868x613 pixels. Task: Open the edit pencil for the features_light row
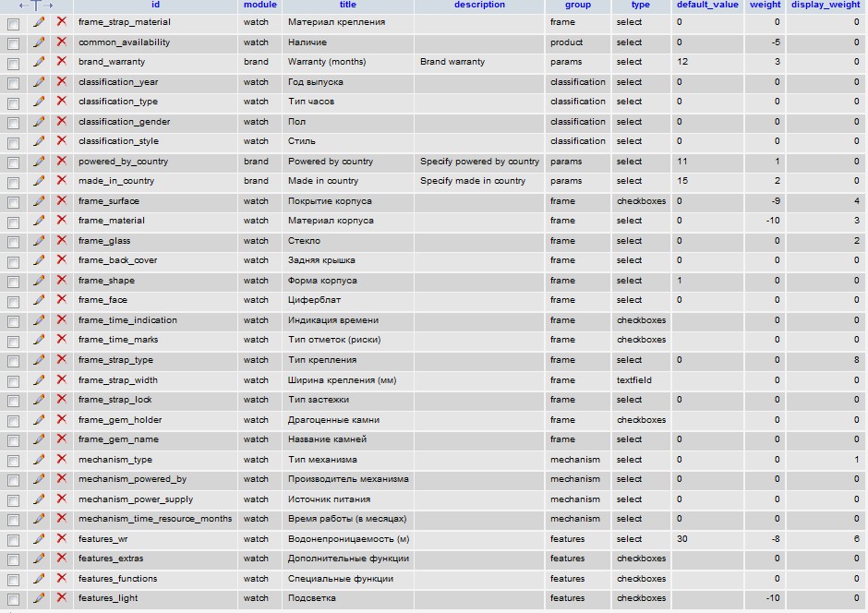pyautogui.click(x=39, y=598)
